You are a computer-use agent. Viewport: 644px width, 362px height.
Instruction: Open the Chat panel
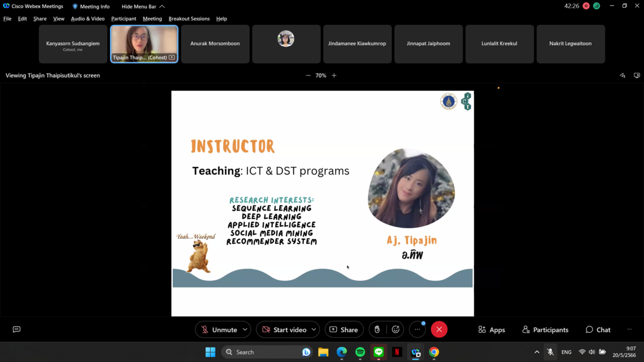(x=598, y=330)
